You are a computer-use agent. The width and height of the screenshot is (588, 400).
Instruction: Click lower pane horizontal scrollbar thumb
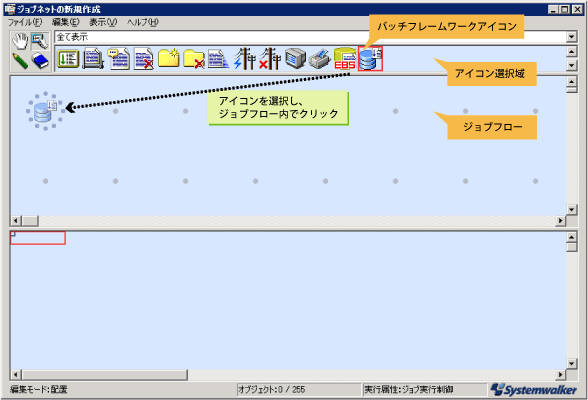(105, 375)
